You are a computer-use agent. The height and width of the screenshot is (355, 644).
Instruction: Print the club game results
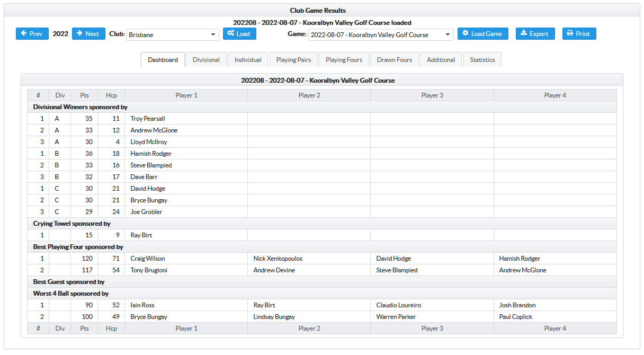pos(579,34)
